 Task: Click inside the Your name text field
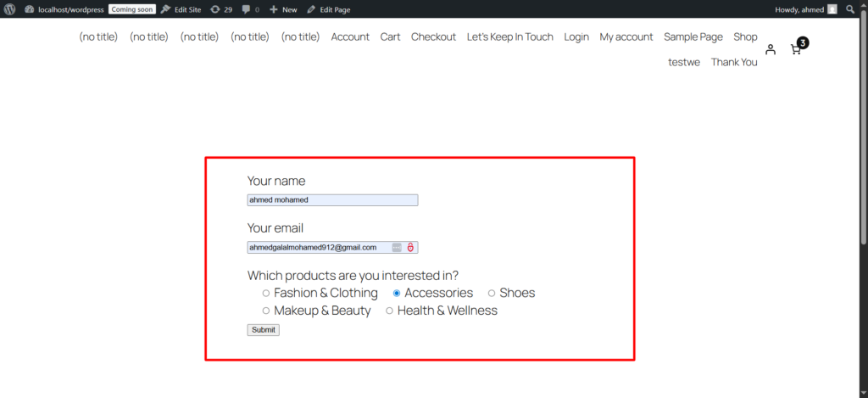332,200
